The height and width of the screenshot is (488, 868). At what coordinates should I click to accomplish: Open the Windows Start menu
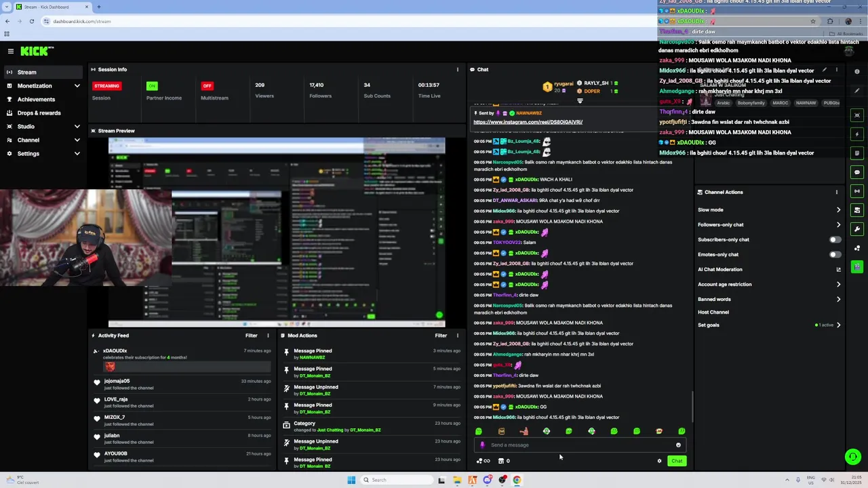click(351, 480)
